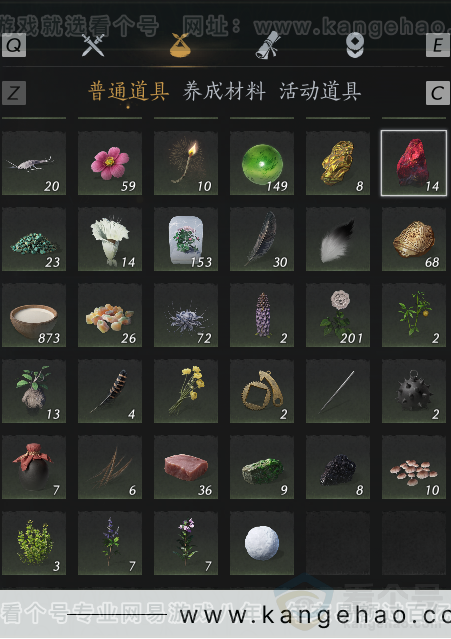Click the E next-category key button
The height and width of the screenshot is (639, 451).
point(438,45)
